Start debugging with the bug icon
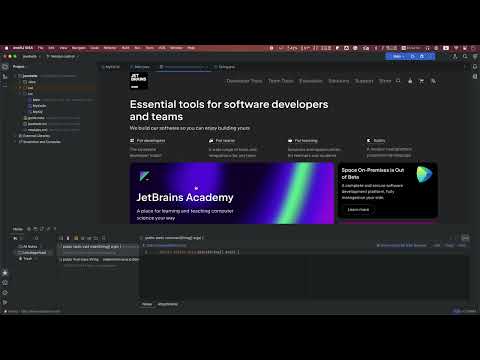The width and height of the screenshot is (480, 360). coord(422,56)
